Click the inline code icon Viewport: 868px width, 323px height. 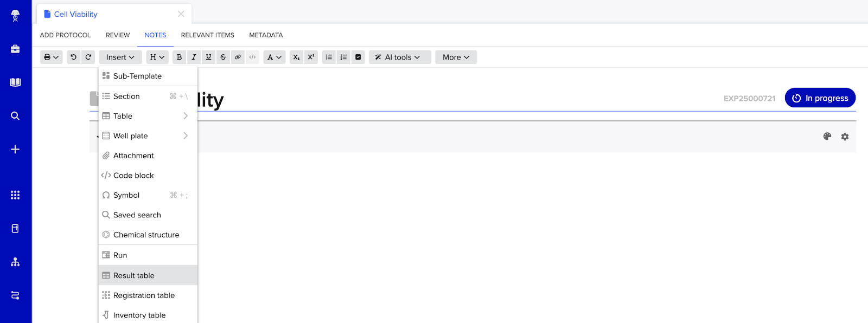252,57
